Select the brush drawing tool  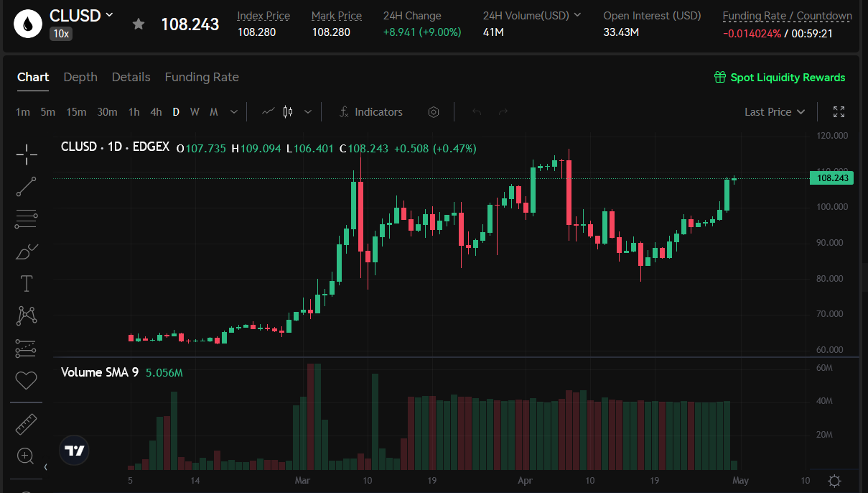(x=27, y=252)
